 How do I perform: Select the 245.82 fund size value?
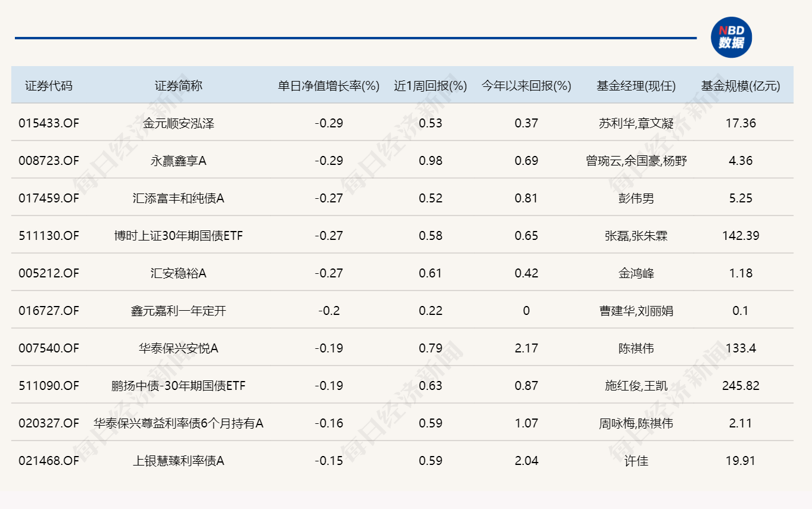(741, 385)
